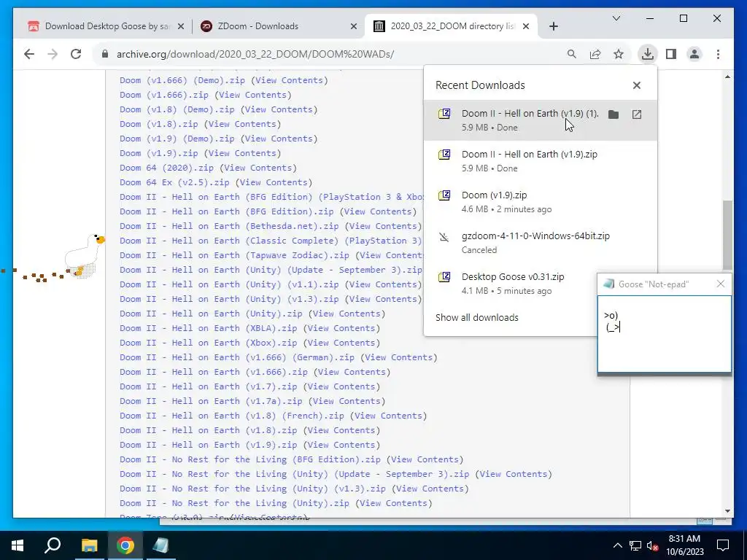Click the scrollbar down arrow
This screenshot has width=747, height=560.
727,511
